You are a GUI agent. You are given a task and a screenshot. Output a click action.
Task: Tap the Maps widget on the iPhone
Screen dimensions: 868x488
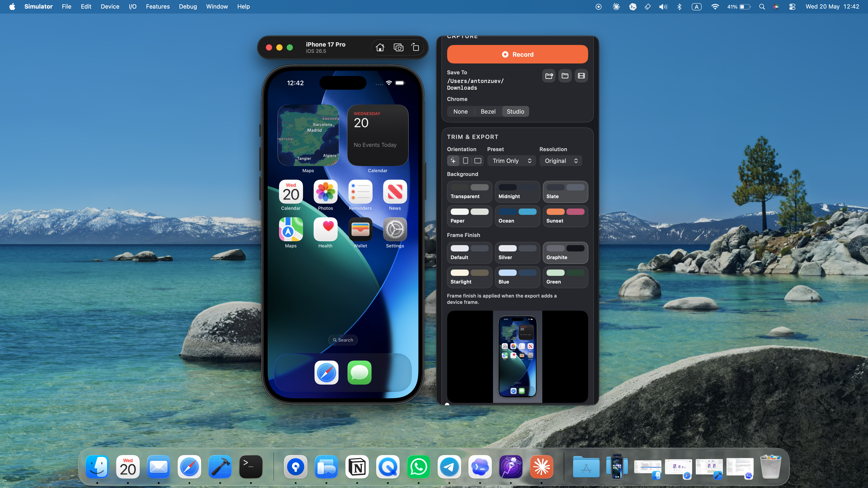point(308,135)
